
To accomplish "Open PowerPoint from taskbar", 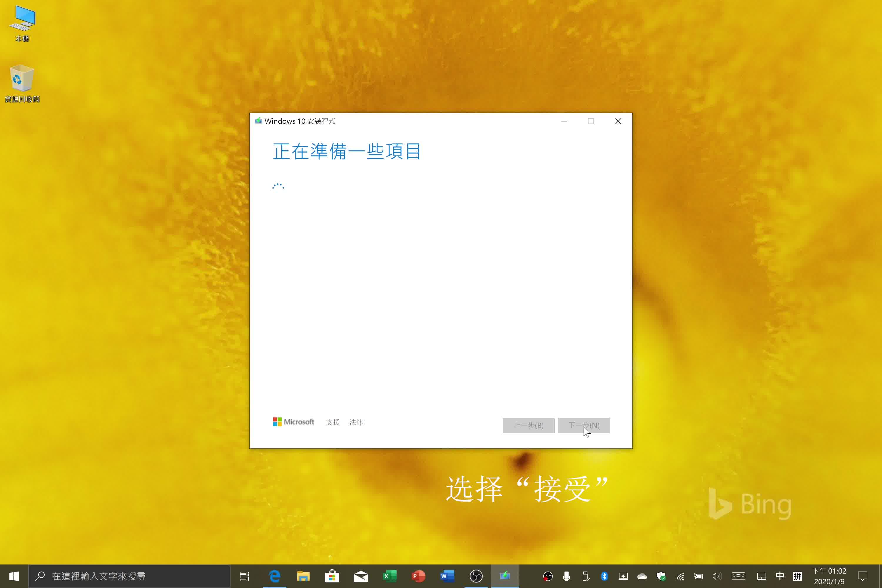I will click(x=419, y=576).
